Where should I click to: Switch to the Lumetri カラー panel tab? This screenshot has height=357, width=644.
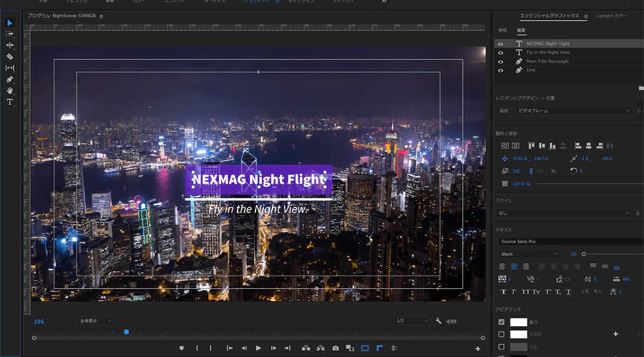pyautogui.click(x=611, y=16)
